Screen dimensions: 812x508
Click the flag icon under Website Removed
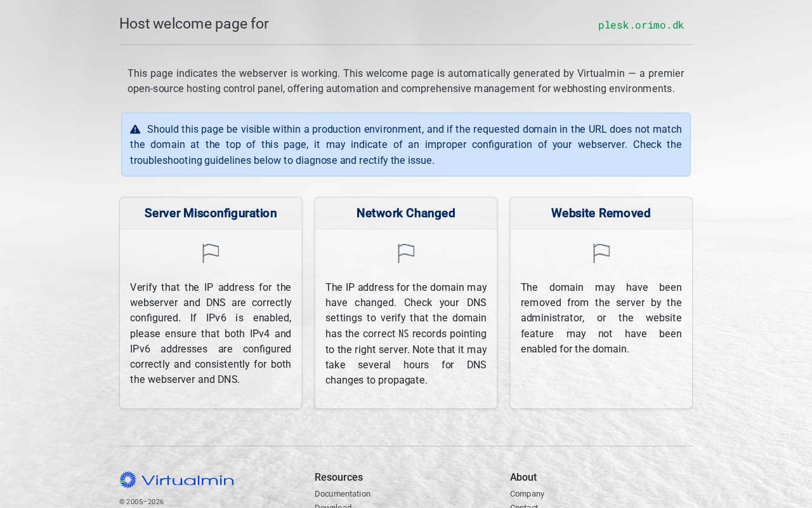click(x=601, y=253)
